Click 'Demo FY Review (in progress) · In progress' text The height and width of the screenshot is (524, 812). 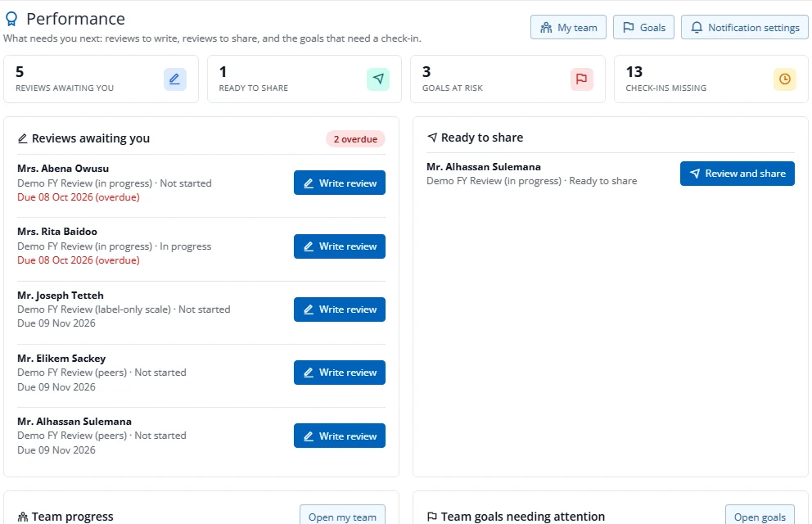[x=115, y=246]
